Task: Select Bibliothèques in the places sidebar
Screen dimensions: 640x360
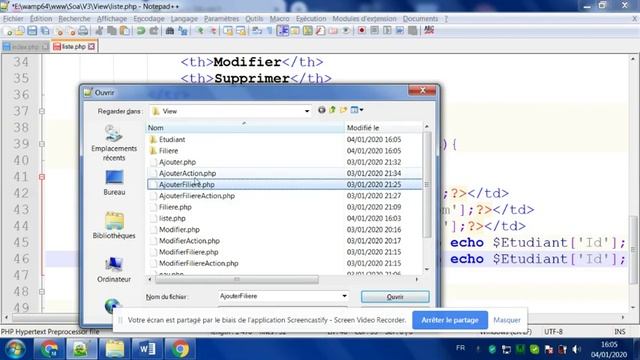Action: point(114,225)
